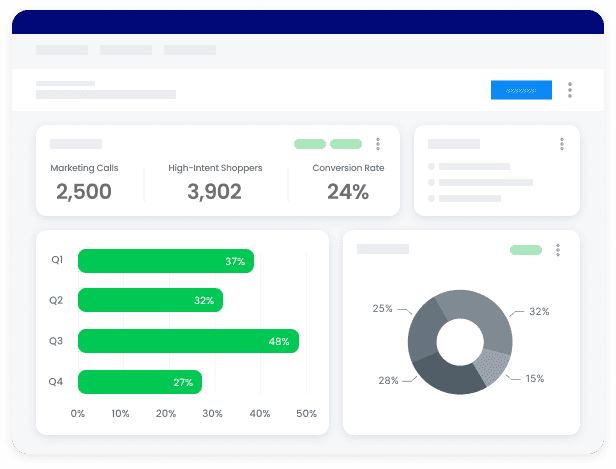The height and width of the screenshot is (469, 616).
Task: Click the High-Intent Shoppers value 3,902
Action: click(214, 192)
